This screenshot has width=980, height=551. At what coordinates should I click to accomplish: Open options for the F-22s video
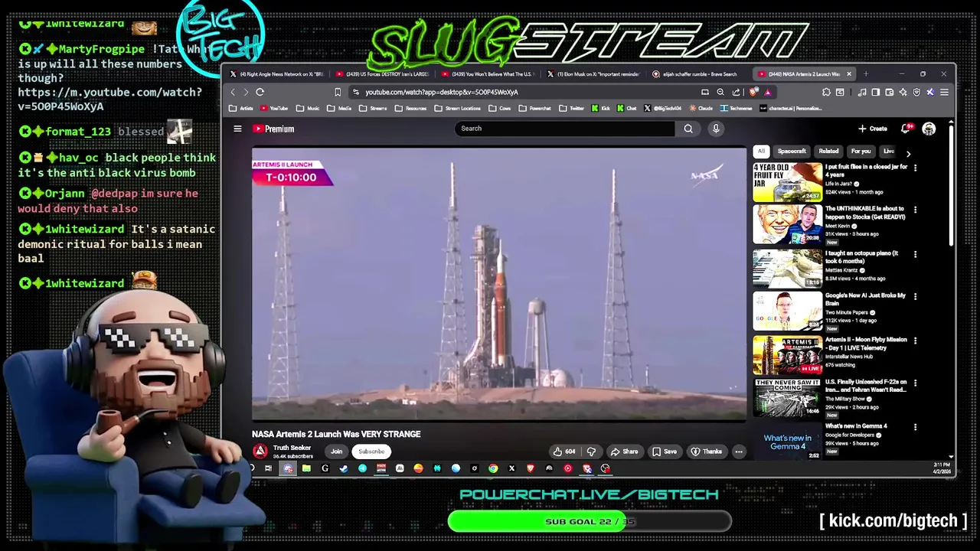(x=915, y=383)
